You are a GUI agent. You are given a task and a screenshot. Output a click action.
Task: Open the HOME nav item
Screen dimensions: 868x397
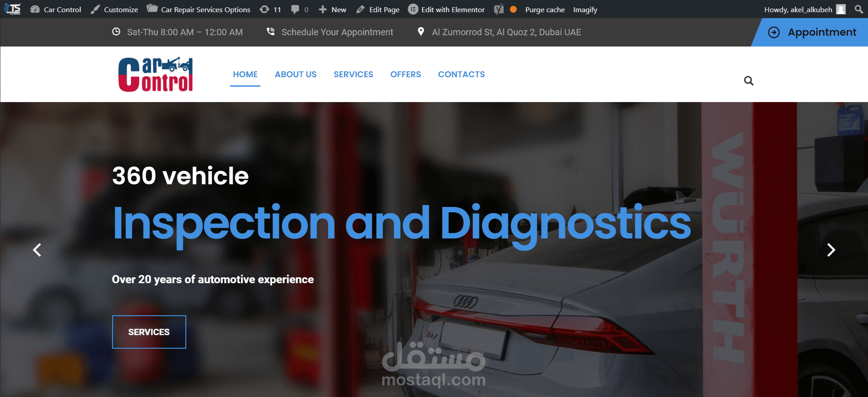pyautogui.click(x=245, y=75)
